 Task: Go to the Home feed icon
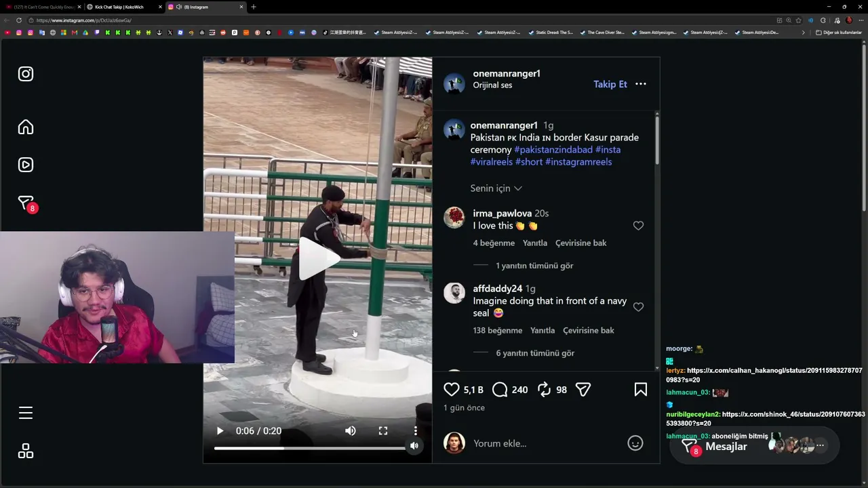[26, 127]
